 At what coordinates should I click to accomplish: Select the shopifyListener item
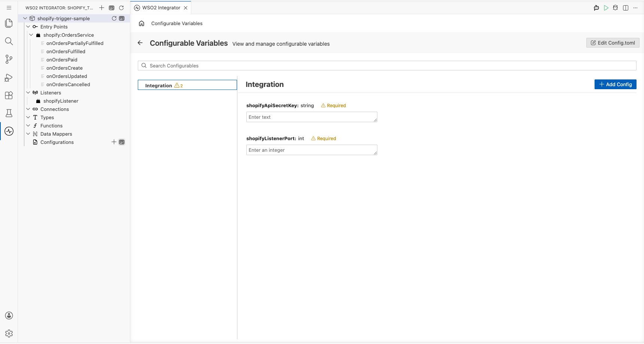tap(61, 101)
